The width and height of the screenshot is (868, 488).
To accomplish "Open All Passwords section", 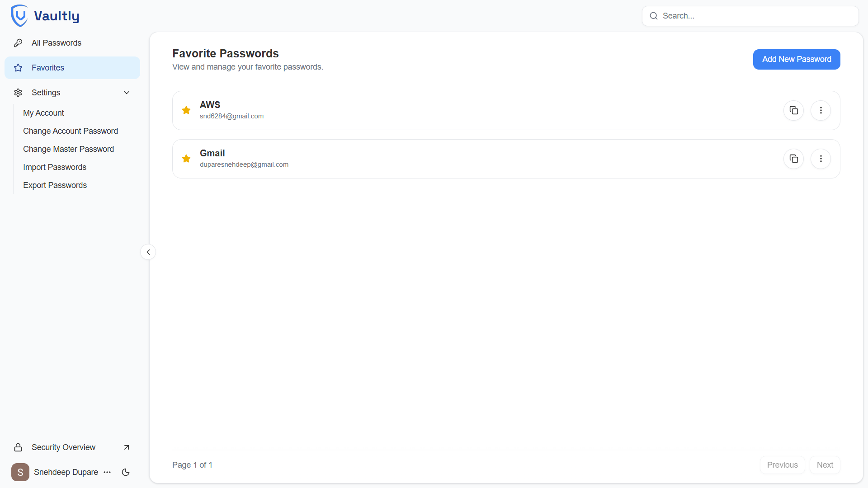I will pyautogui.click(x=57, y=43).
